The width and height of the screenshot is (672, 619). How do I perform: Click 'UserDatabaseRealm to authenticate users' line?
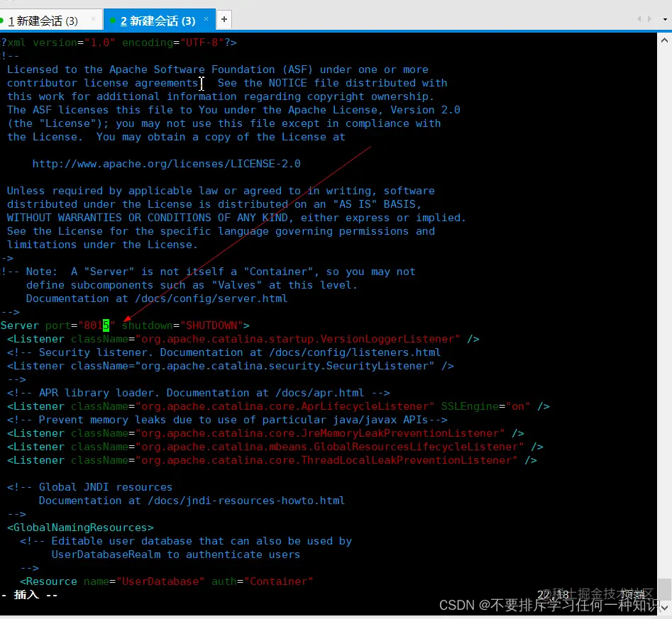[176, 554]
